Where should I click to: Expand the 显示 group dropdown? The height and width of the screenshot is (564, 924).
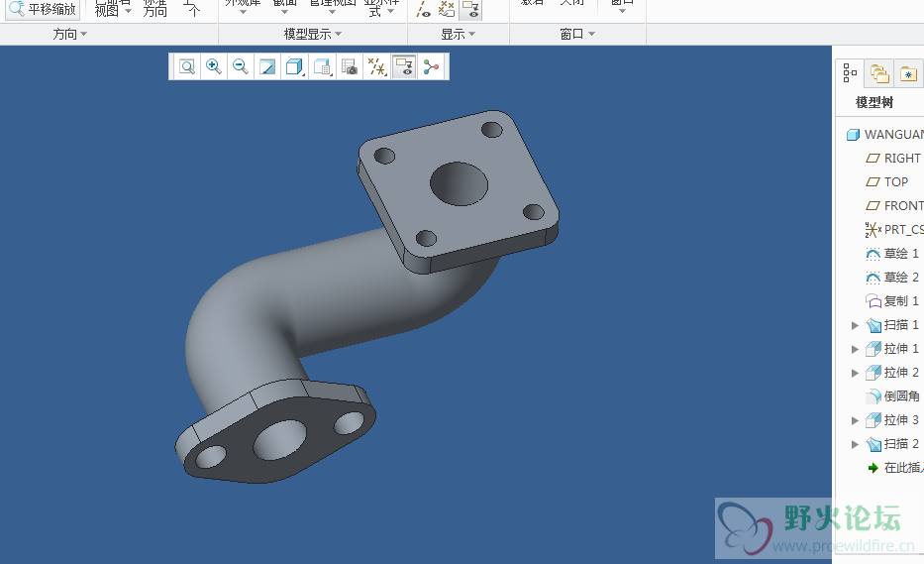459,35
